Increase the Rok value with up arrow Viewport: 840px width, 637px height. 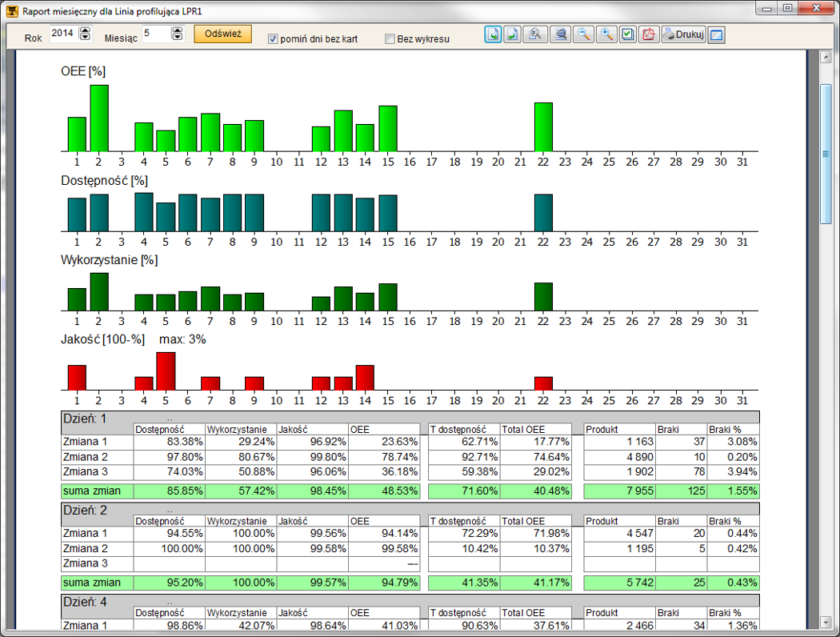pyautogui.click(x=85, y=30)
